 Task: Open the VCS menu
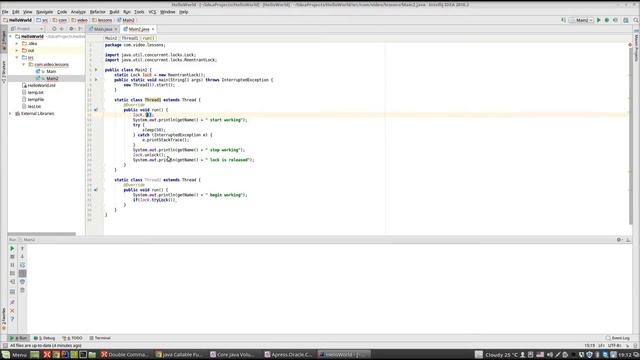tap(152, 12)
